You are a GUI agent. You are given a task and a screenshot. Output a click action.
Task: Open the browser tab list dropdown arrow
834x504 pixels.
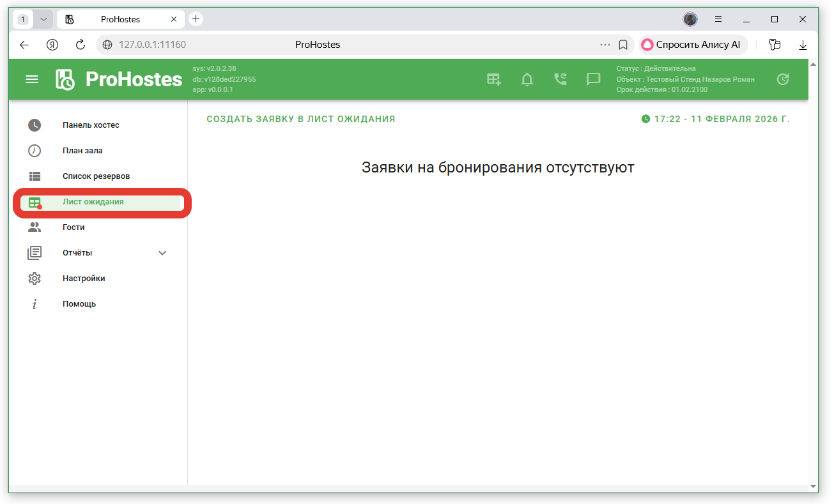pyautogui.click(x=43, y=19)
